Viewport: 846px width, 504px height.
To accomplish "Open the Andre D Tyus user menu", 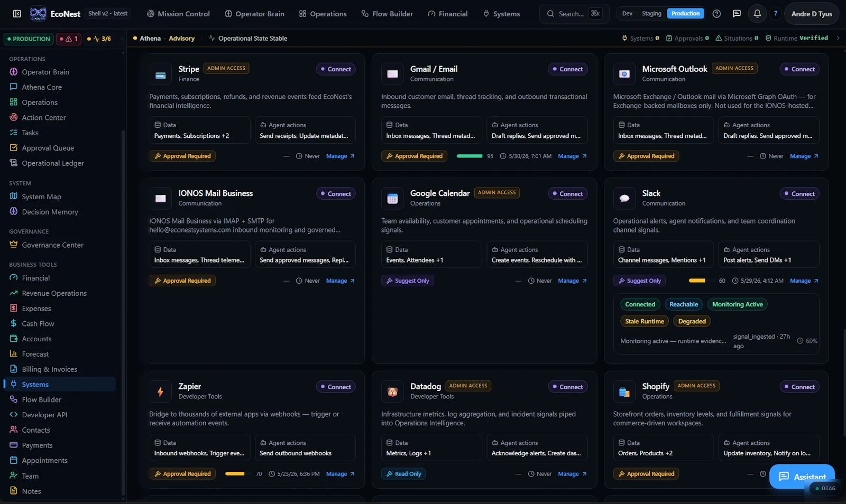I will click(812, 14).
